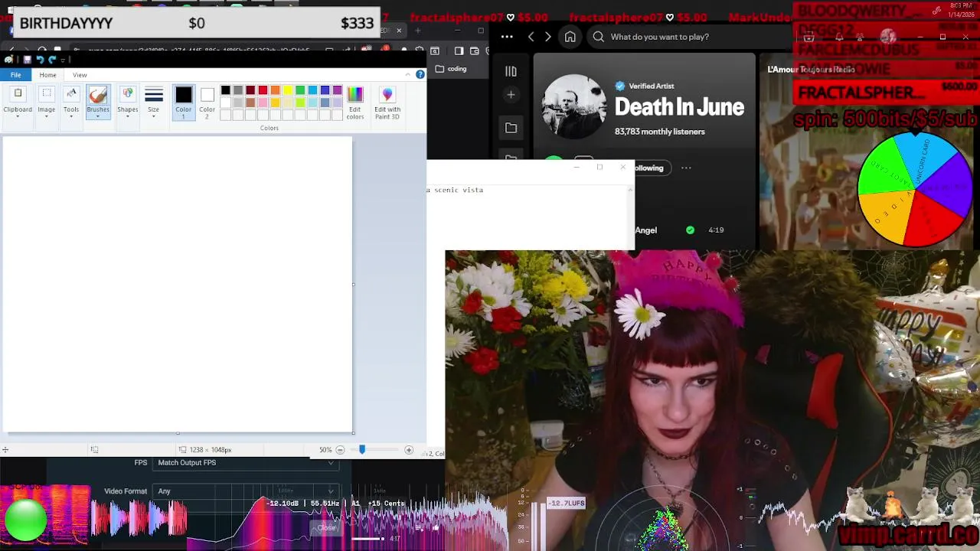Pick the red color swatch
The width and height of the screenshot is (980, 551).
(x=263, y=90)
